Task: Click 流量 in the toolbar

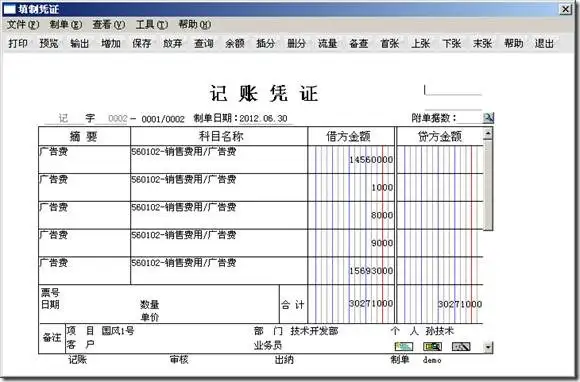Action: click(x=328, y=44)
